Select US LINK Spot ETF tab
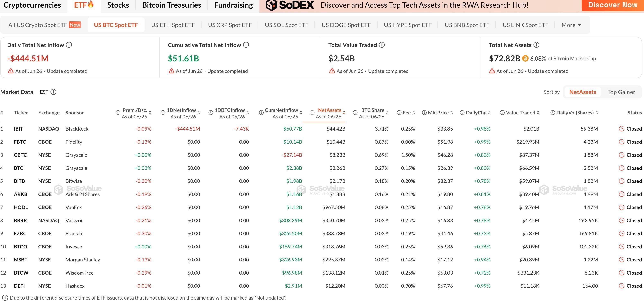The height and width of the screenshot is (303, 644). click(x=525, y=25)
